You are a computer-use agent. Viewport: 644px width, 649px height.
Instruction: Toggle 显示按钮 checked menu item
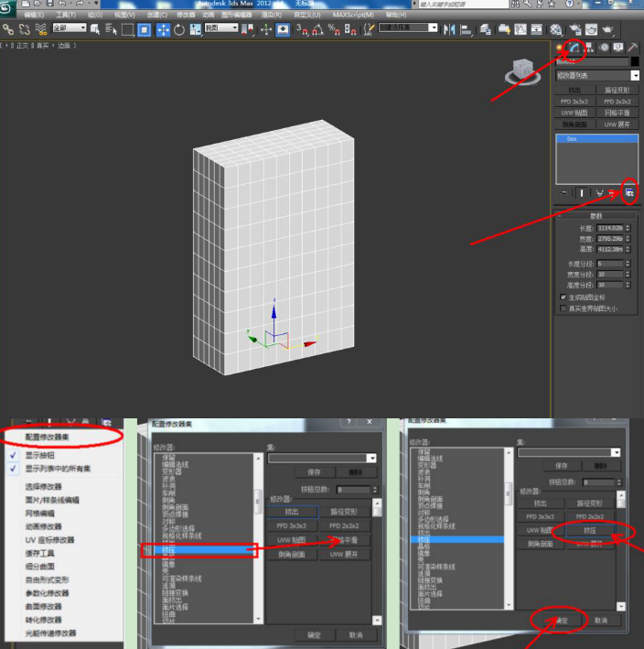pos(39,455)
